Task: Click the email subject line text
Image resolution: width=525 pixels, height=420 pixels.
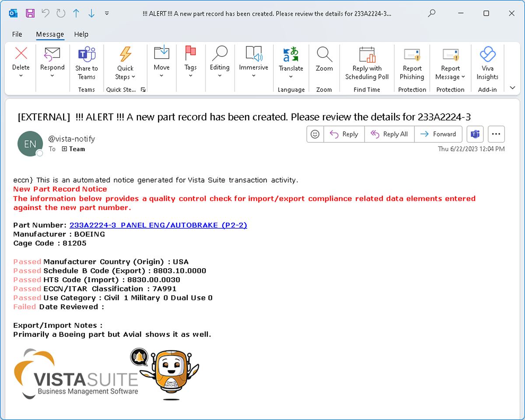Action: tap(244, 117)
